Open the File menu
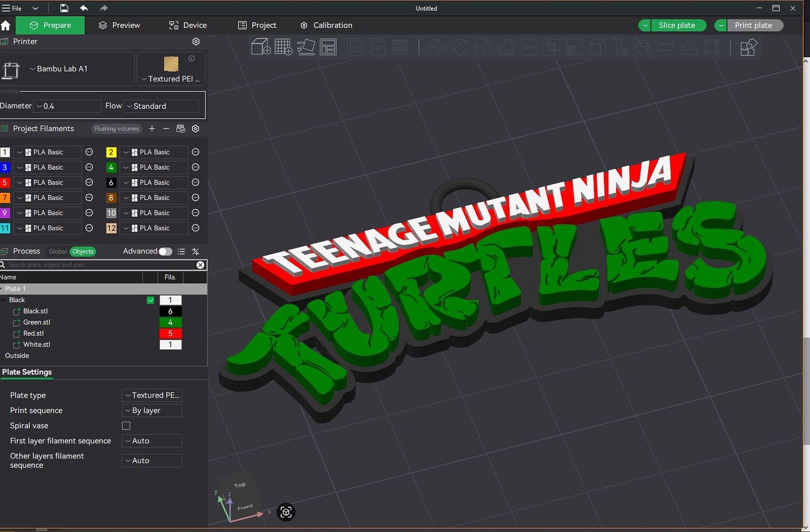This screenshot has height=532, width=810. click(x=12, y=8)
